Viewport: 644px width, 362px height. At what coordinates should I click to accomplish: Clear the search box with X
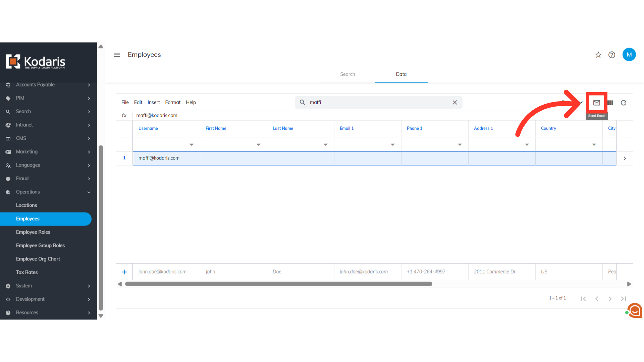(x=455, y=103)
